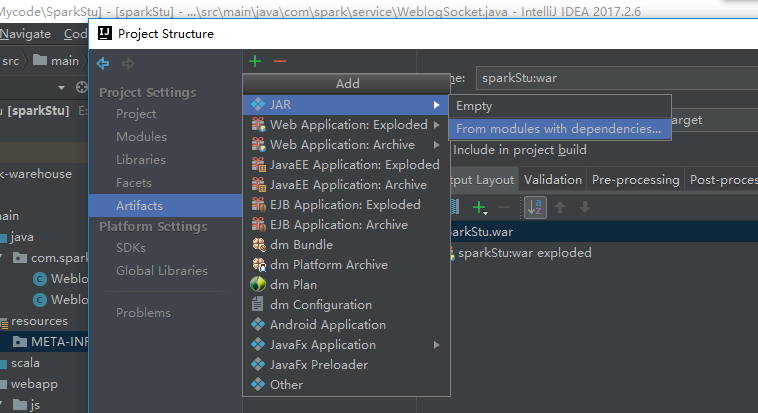Expand the JAR submenu arrow
The width and height of the screenshot is (758, 413).
coord(437,104)
